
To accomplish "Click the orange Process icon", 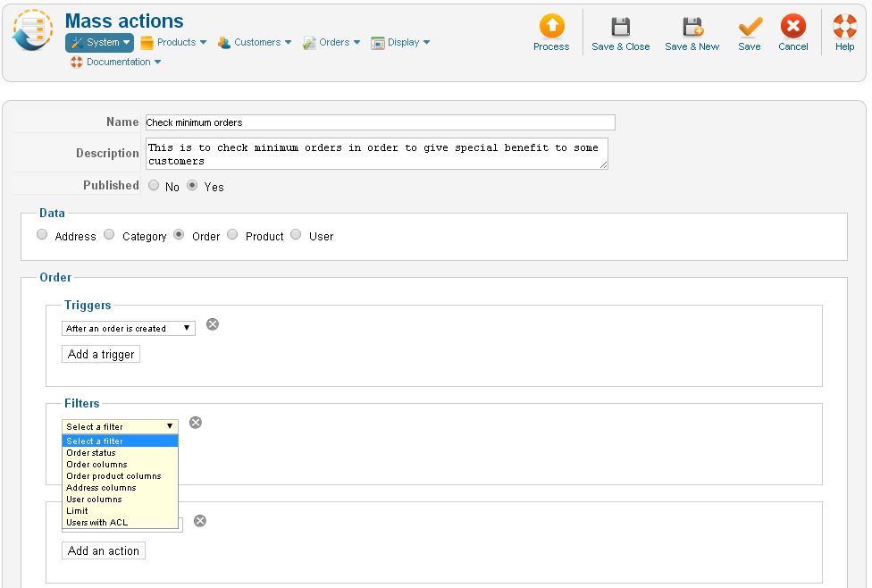I will [551, 27].
